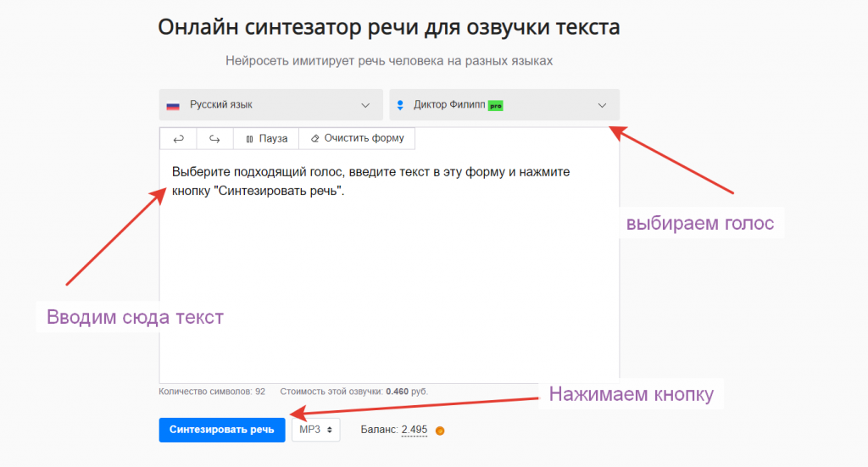Click the Синтезировать речь button
This screenshot has width=868, height=467.
point(222,430)
